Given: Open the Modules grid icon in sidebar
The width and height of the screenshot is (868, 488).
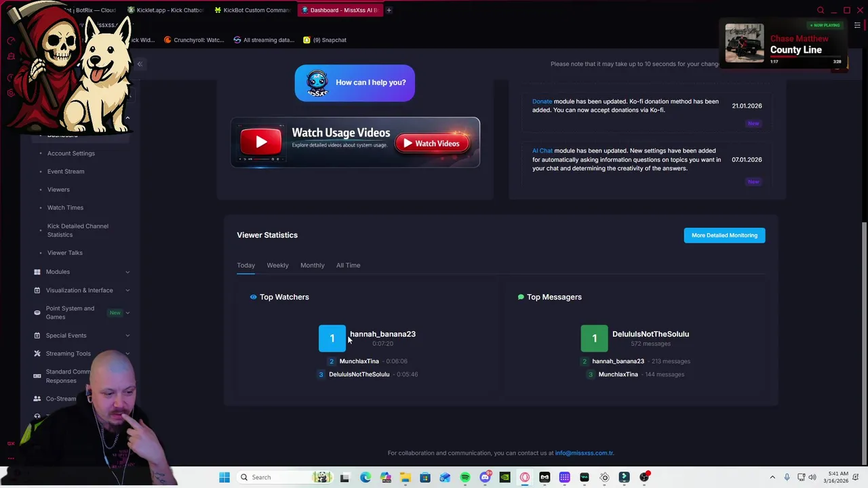Looking at the screenshot, I should click(x=37, y=272).
